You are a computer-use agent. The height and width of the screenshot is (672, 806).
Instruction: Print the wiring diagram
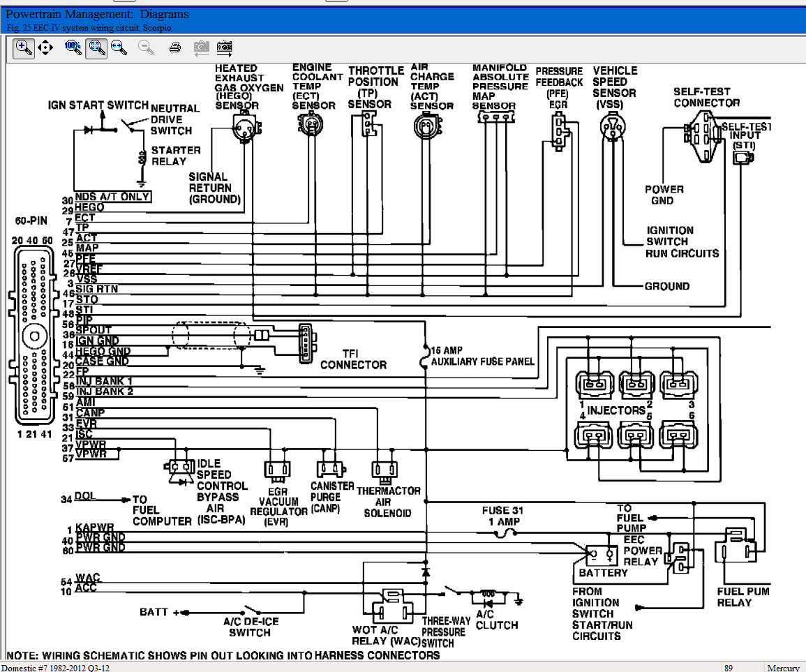point(176,47)
